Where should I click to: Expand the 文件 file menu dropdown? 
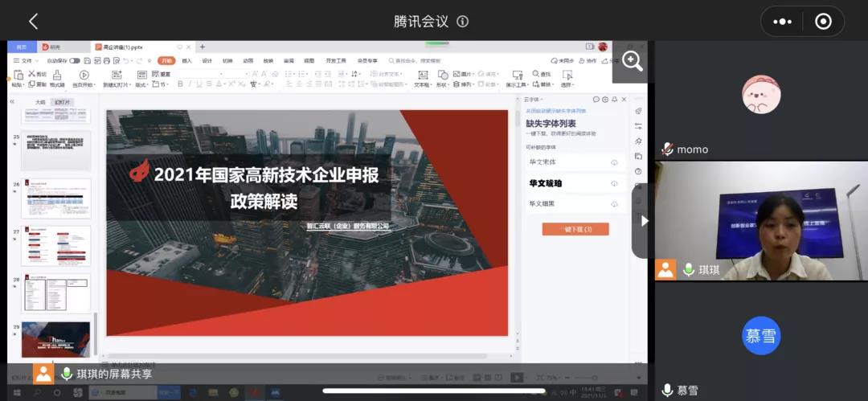27,60
